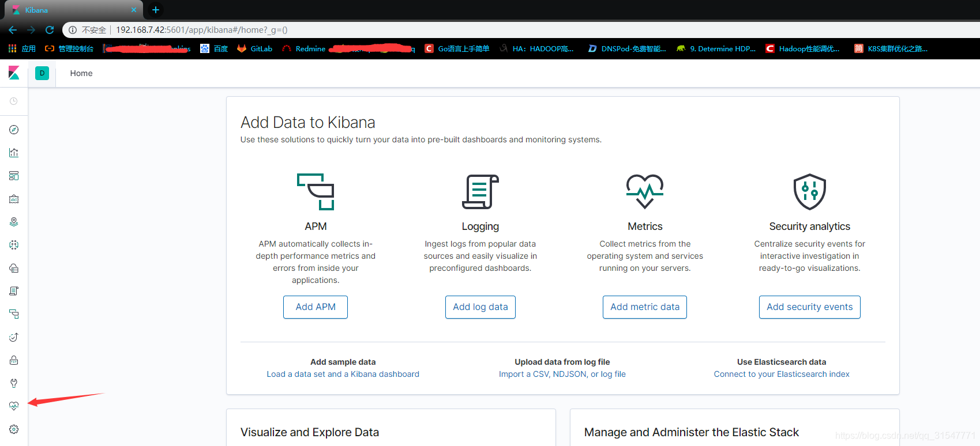Viewport: 980px width, 446px height.
Task: Open Management gear icon in sidebar
Action: [x=14, y=429]
